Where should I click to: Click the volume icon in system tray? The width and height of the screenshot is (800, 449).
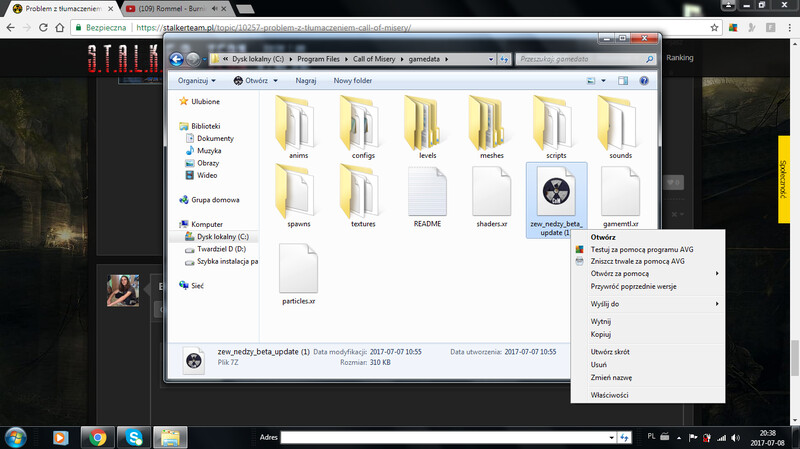pos(735,437)
